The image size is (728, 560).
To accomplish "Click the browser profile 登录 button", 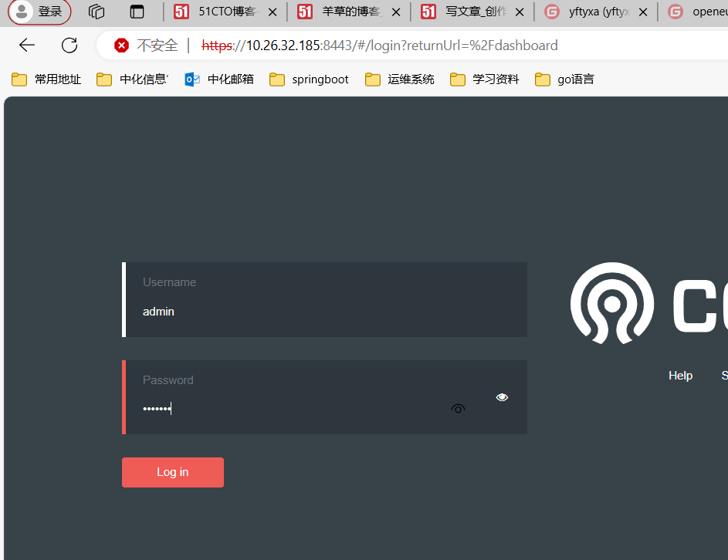I will (40, 12).
